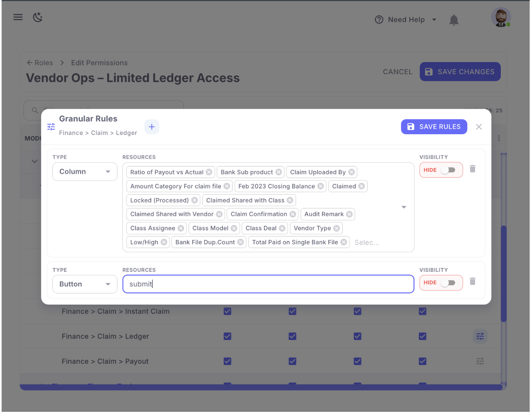Click the Cancel button
Image resolution: width=532 pixels, height=413 pixels.
[397, 72]
